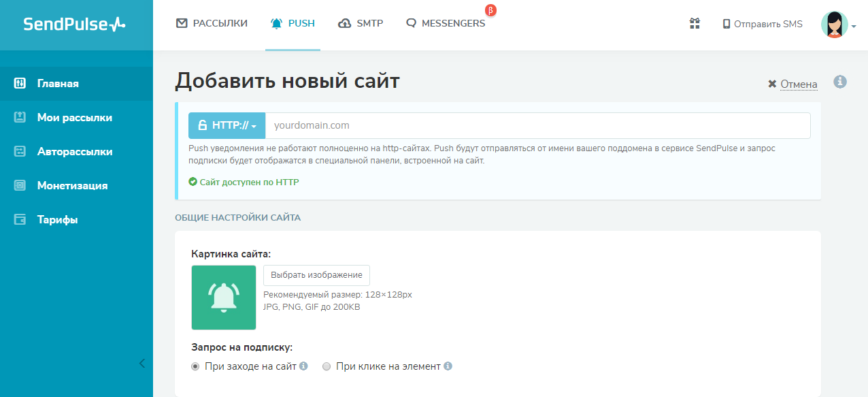Viewport: 868px width, 397px height.
Task: Click the Картинка сайта: label
Action: [x=231, y=254]
